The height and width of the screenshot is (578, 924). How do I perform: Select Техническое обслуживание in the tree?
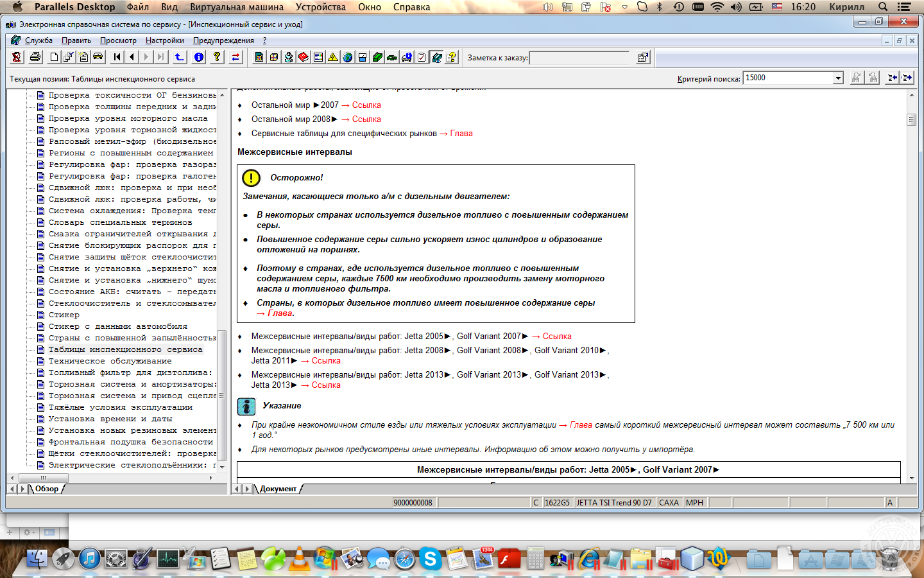click(110, 361)
